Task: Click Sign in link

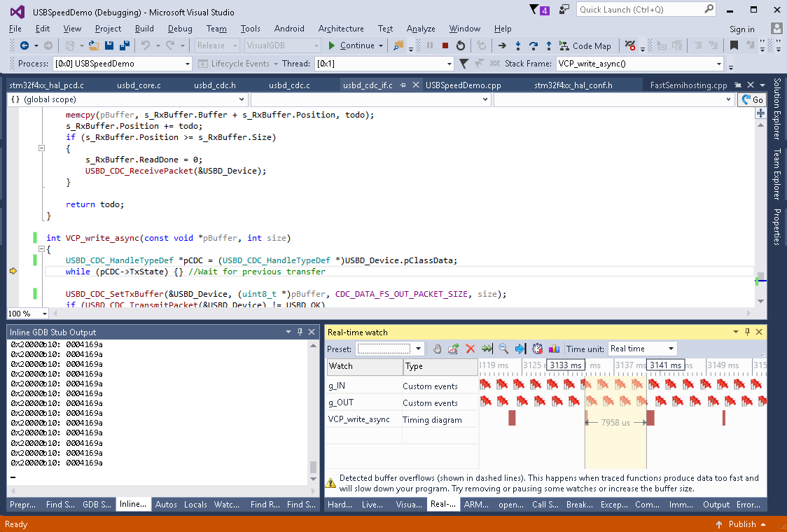Action: pos(741,29)
